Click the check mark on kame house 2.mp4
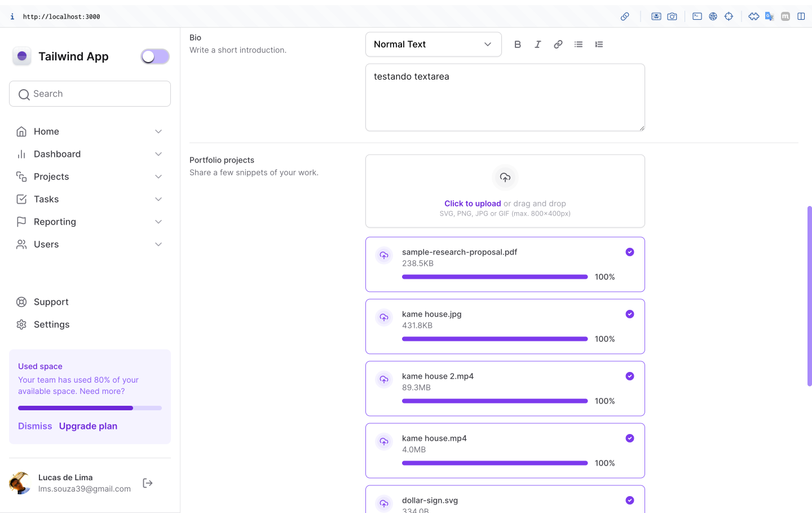Viewport: 812px width, 513px height. 630,376
